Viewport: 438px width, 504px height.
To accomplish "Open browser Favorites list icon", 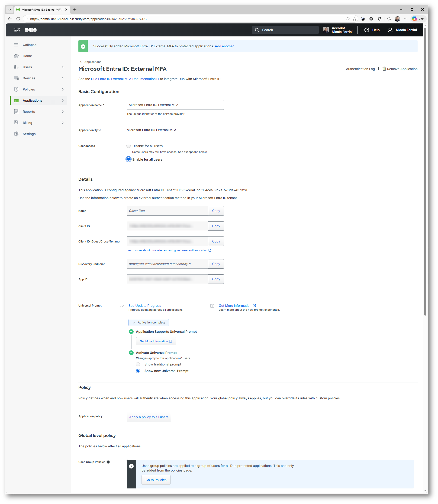I will [389, 19].
